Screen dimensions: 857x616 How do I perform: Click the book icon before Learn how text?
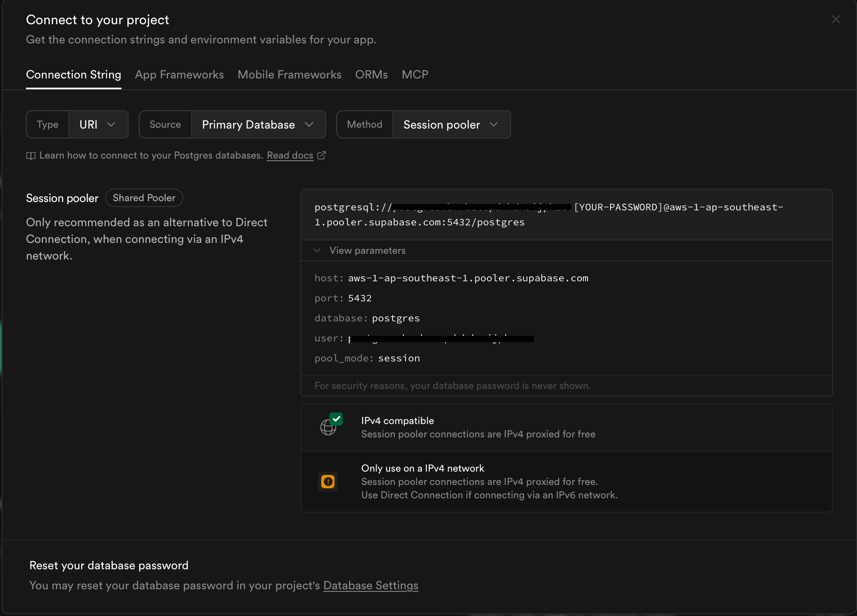coord(31,156)
